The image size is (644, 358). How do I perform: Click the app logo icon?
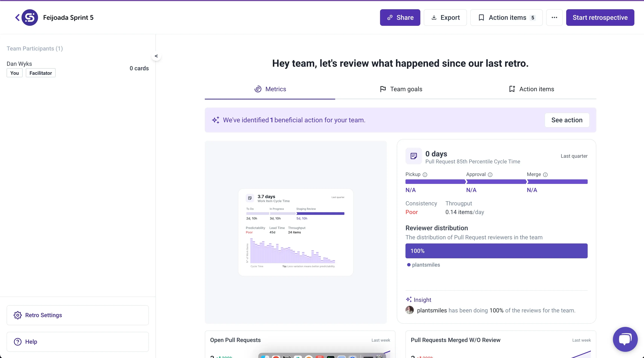tap(30, 18)
